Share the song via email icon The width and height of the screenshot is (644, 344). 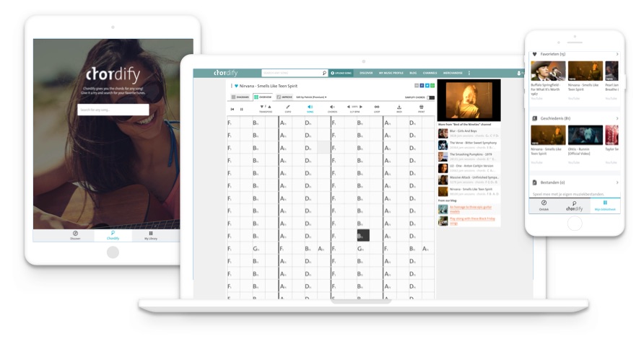click(x=417, y=85)
